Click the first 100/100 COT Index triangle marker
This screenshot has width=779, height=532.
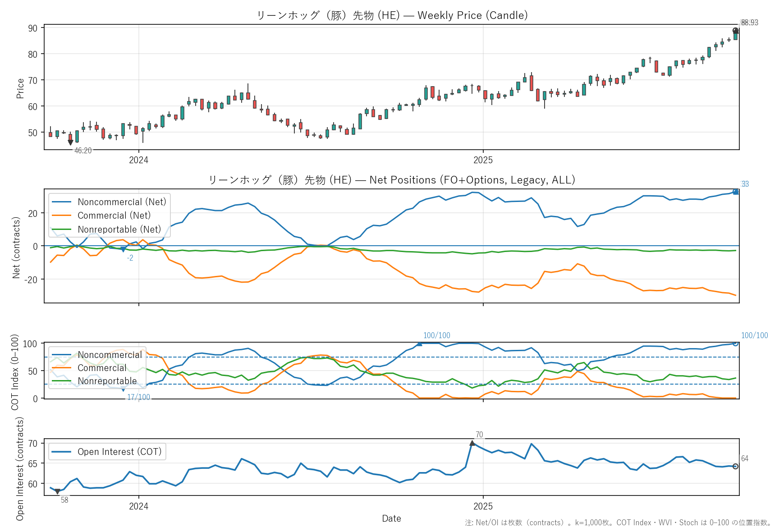coord(419,344)
